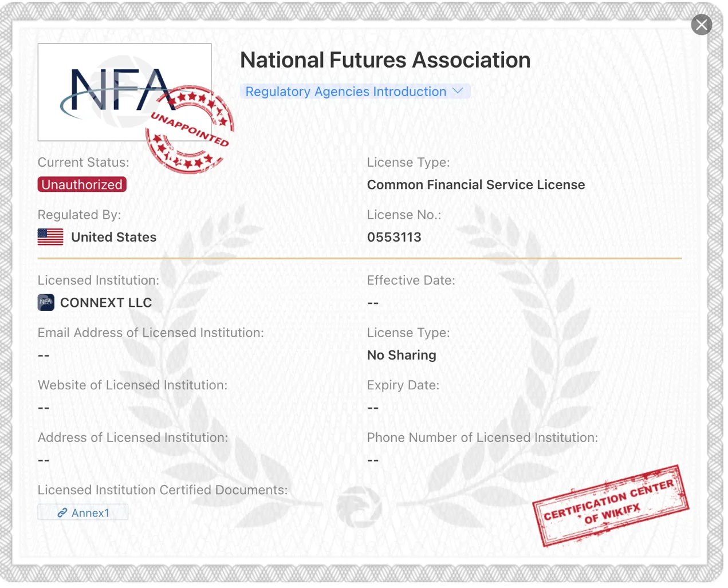
Task: Close the certificate popup with the X
Action: 701,25
